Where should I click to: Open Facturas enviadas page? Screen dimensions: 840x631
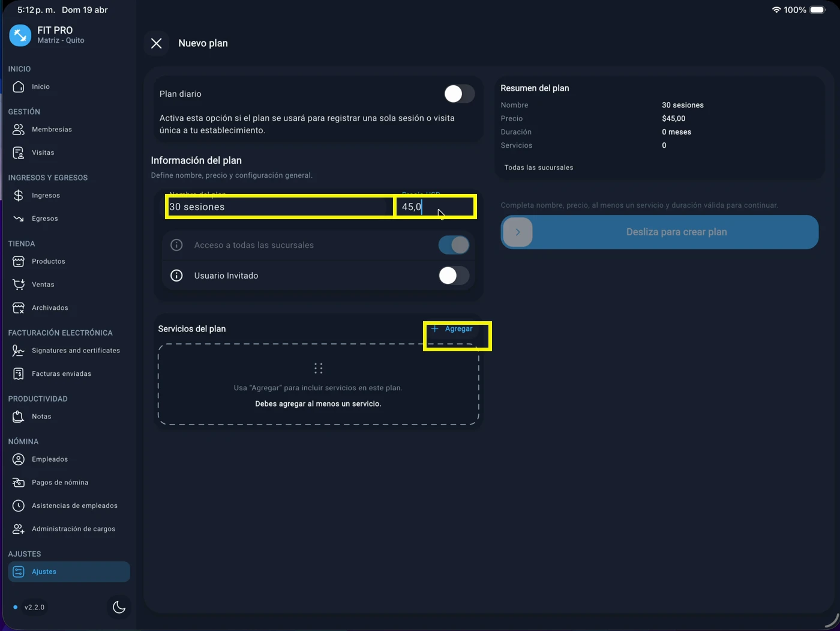pos(61,373)
